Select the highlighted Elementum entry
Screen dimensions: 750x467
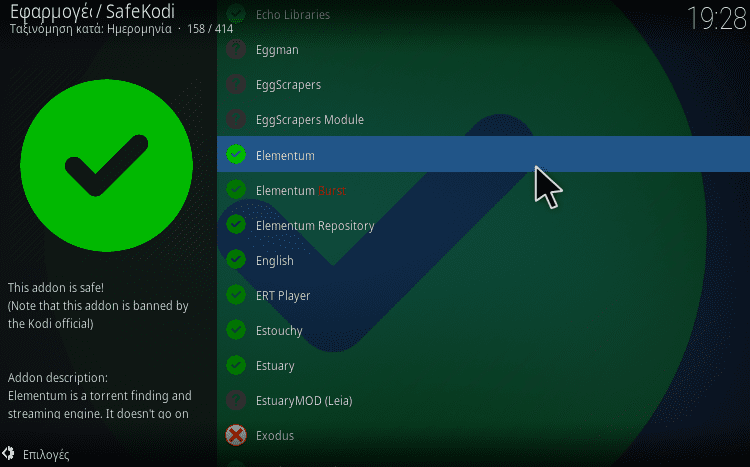(x=484, y=154)
